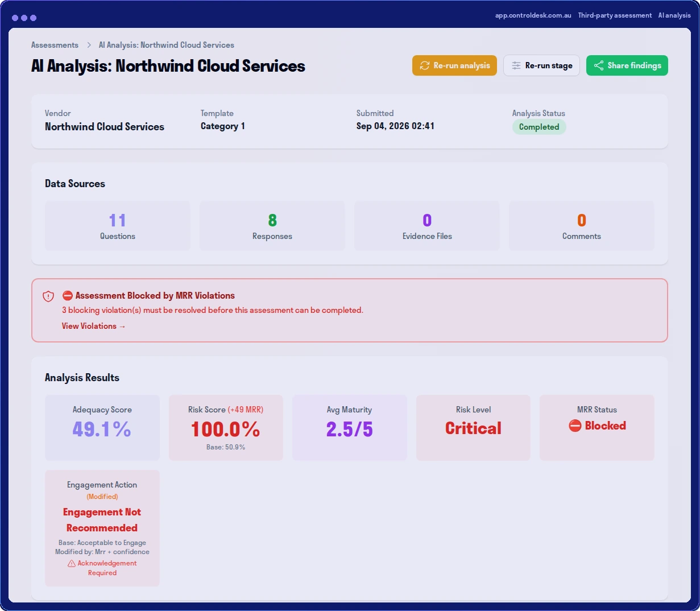Click Base: Acceptable to Engage text
This screenshot has width=700, height=611.
pos(102,543)
